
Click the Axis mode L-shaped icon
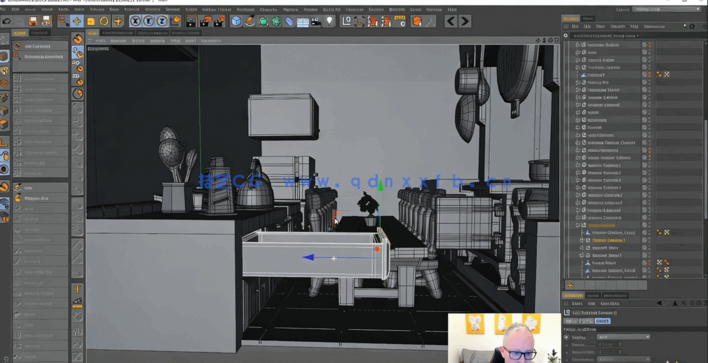tap(4, 143)
